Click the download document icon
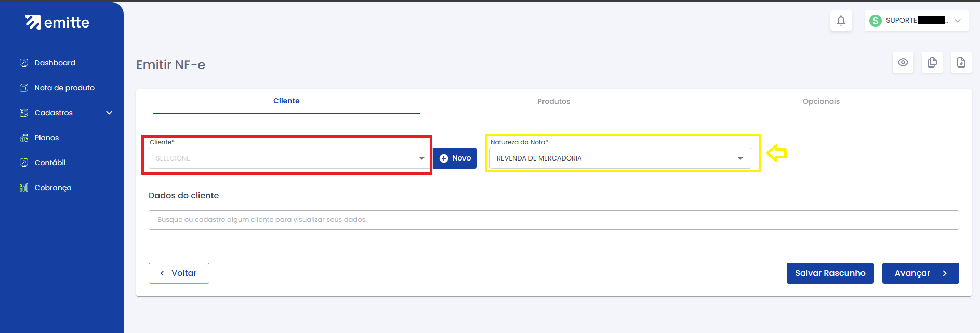 [961, 62]
